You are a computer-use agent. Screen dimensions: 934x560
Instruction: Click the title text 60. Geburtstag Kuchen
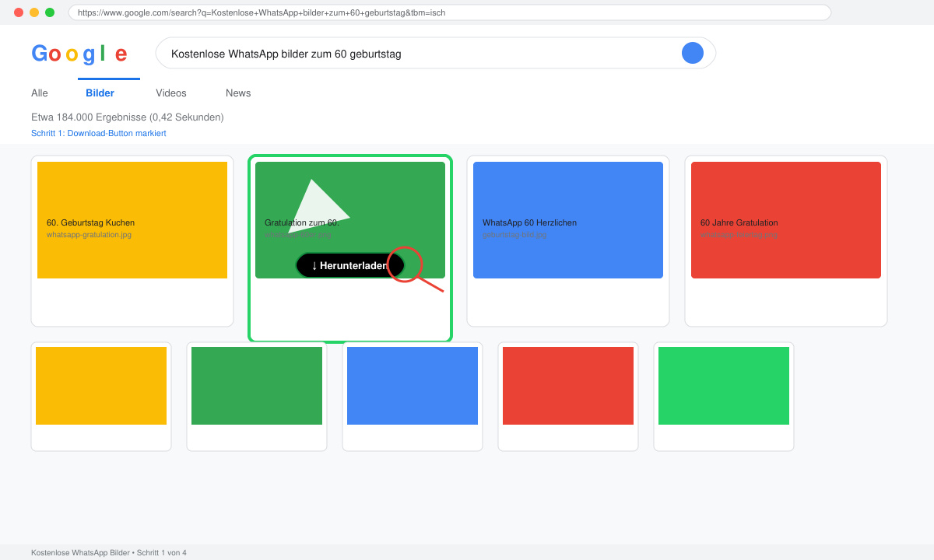[90, 222]
